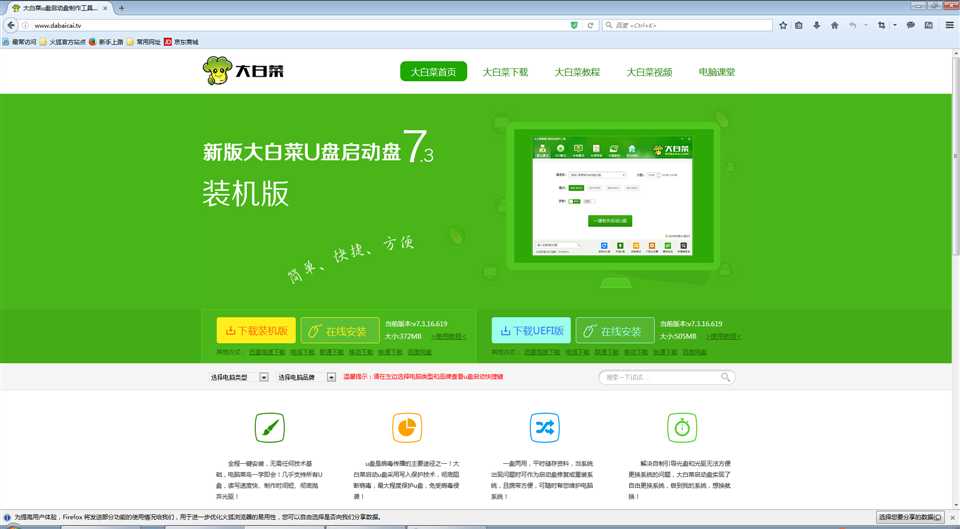Click the light blue 下载UEFI版 button
Screen dimensions: 960x529
(x=531, y=331)
